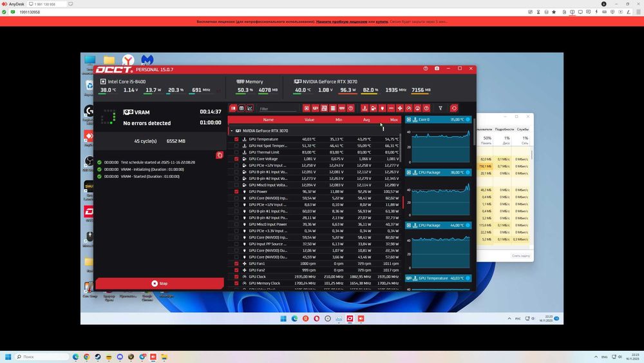Open Malwarebytes desktop shortcut

(147, 60)
